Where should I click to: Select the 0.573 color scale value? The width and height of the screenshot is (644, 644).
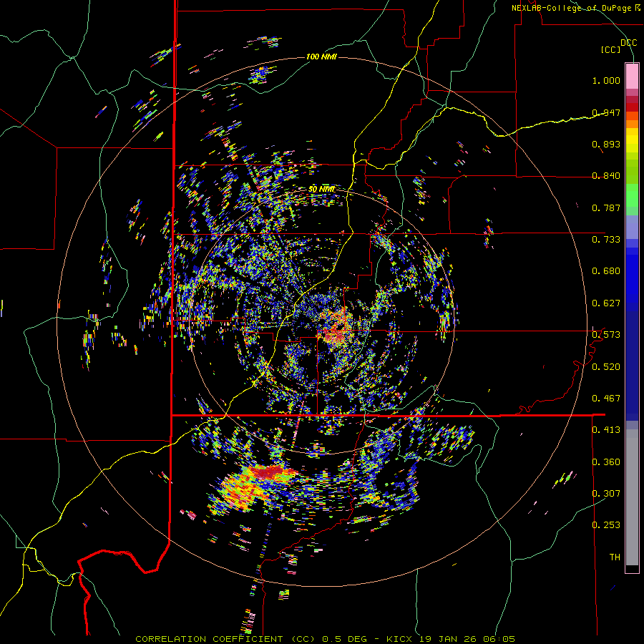point(606,334)
